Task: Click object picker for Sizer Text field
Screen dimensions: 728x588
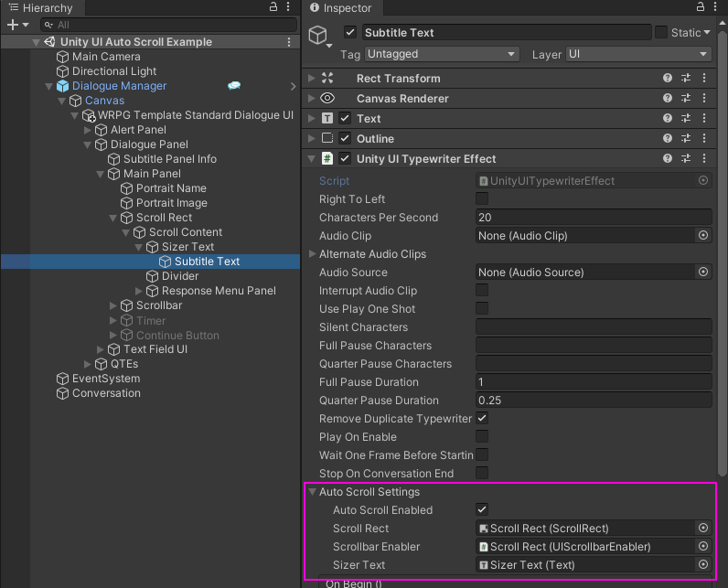Action: pos(703,564)
